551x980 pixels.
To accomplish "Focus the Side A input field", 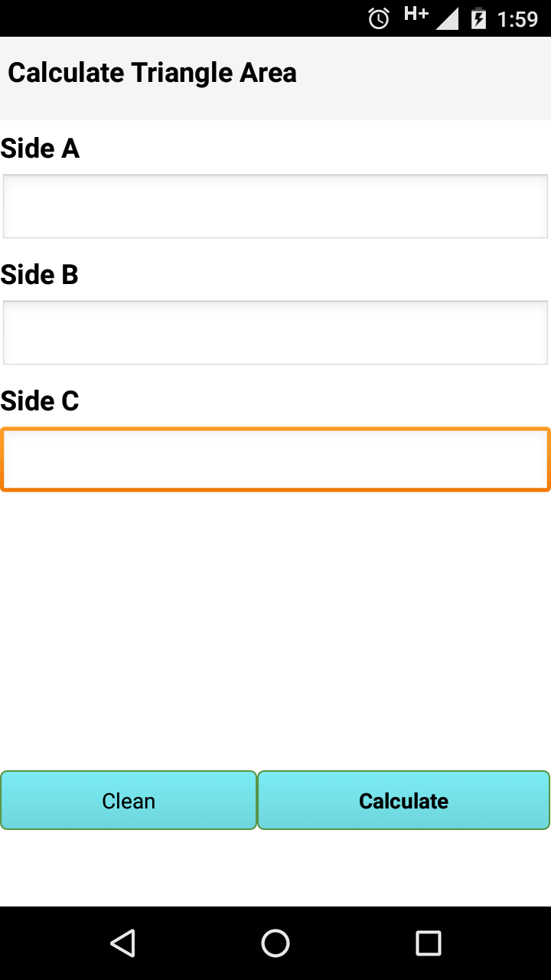I will (275, 207).
